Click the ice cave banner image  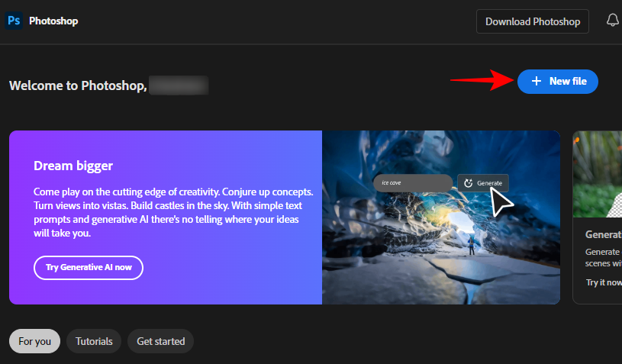tap(440, 217)
